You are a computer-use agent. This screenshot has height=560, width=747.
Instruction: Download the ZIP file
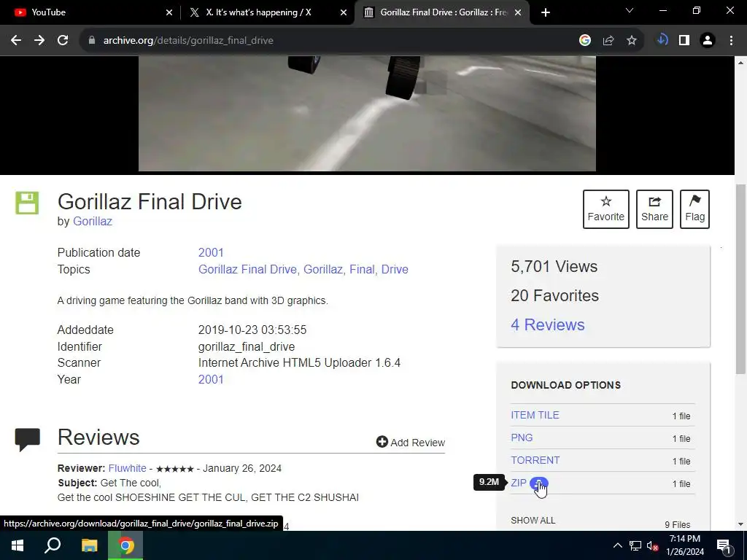519,483
